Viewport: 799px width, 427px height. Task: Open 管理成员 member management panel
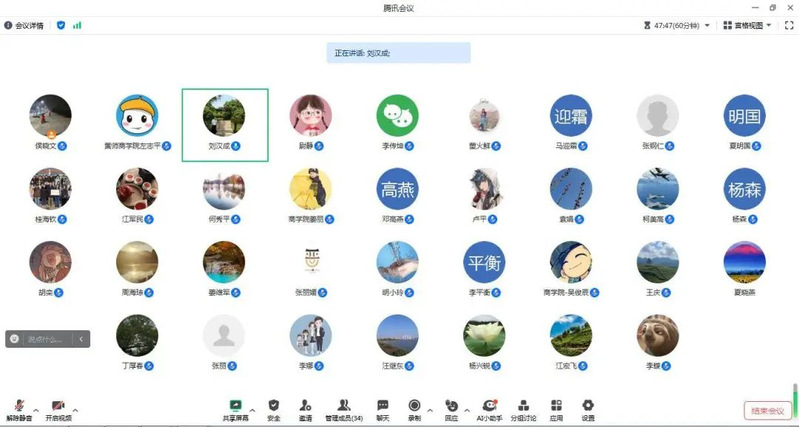343,408
